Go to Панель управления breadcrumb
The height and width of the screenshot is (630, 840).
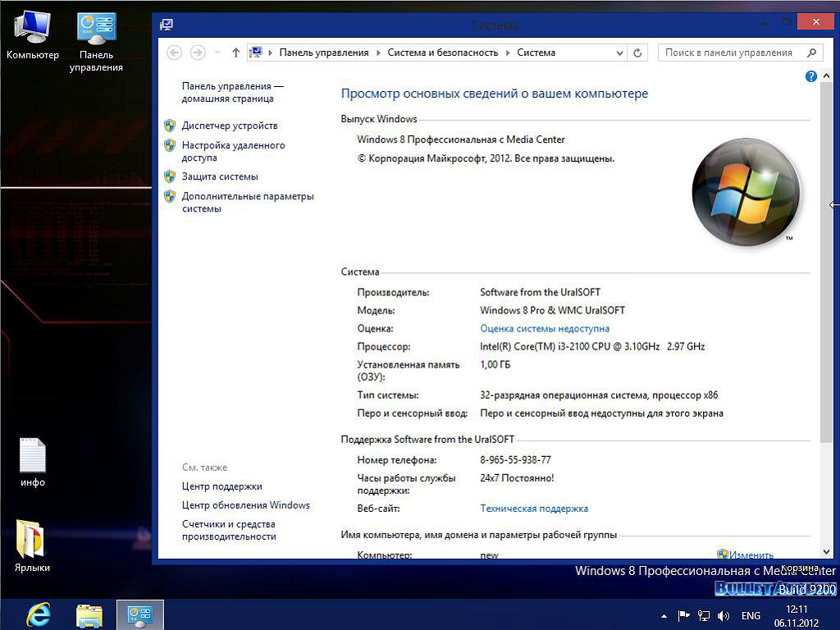[323, 52]
